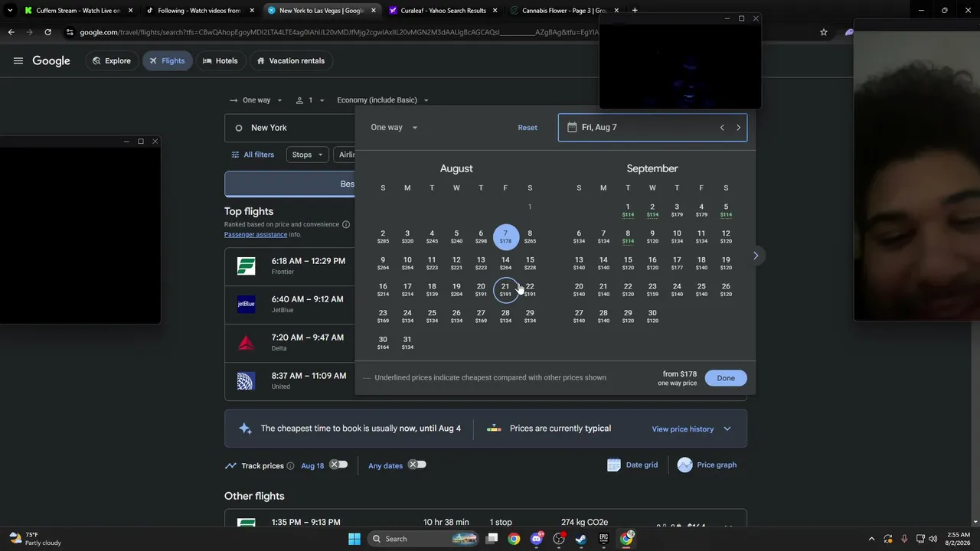Open the Google main menu hamburger
Image resolution: width=980 pixels, height=551 pixels.
pyautogui.click(x=18, y=61)
